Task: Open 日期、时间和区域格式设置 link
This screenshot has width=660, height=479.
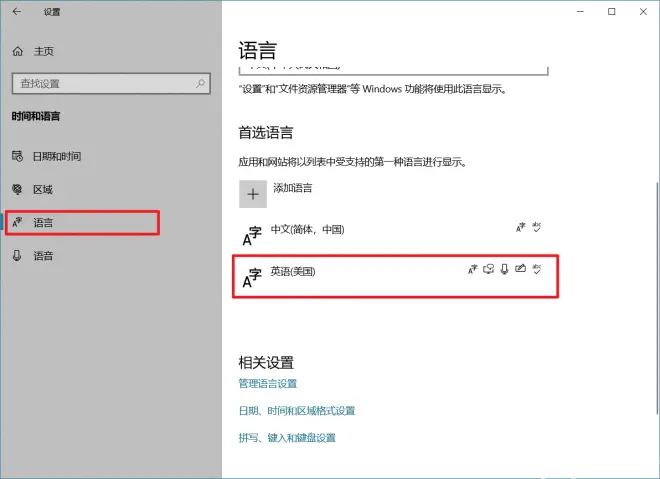Action: click(x=297, y=410)
